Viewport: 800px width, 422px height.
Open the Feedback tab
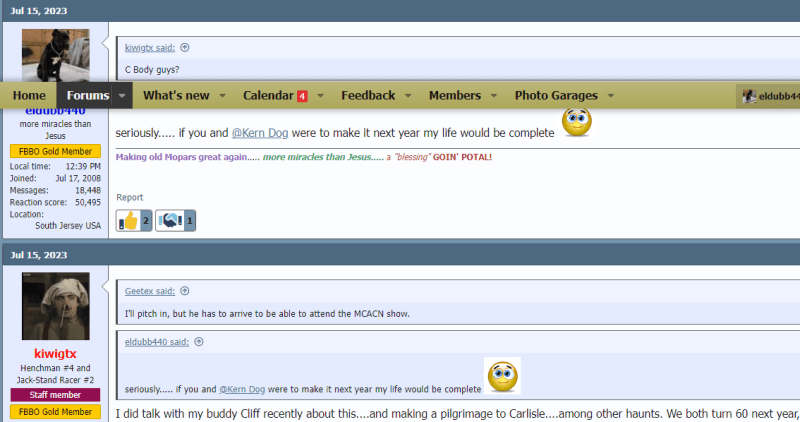(x=368, y=95)
